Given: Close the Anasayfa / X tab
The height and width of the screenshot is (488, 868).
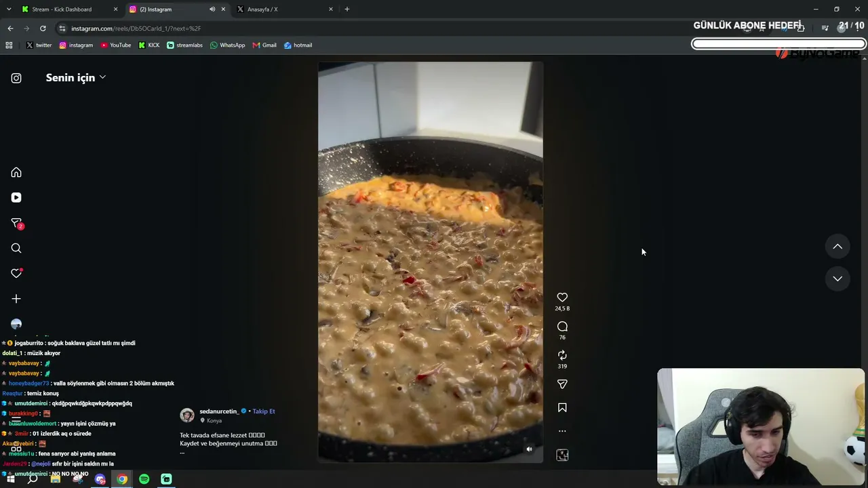Looking at the screenshot, I should pos(331,9).
